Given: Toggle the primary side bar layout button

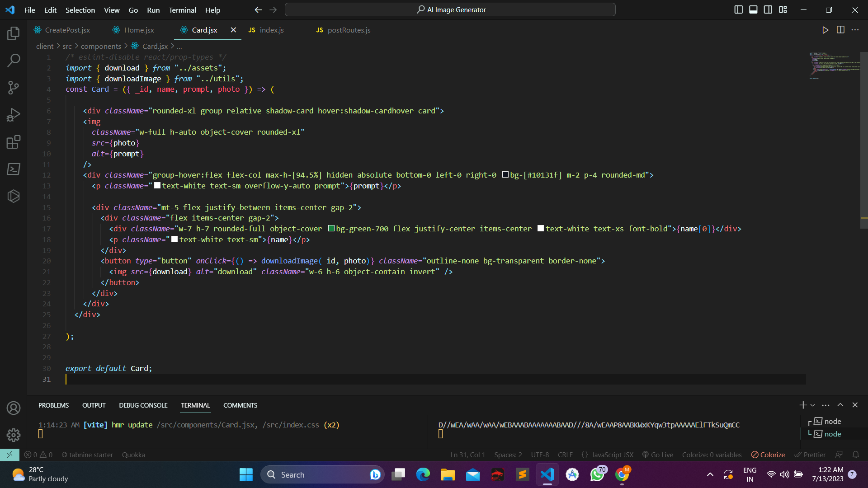Looking at the screenshot, I should click(738, 9).
